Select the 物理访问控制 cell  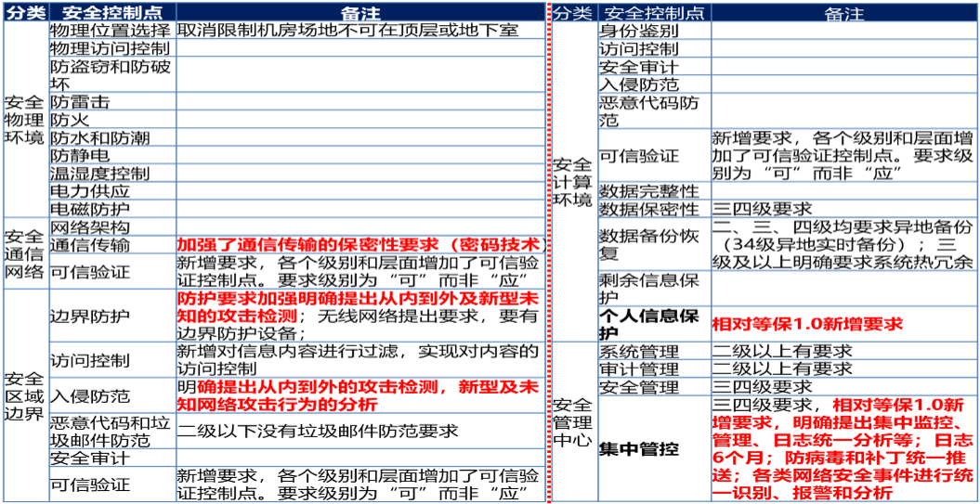(x=112, y=48)
